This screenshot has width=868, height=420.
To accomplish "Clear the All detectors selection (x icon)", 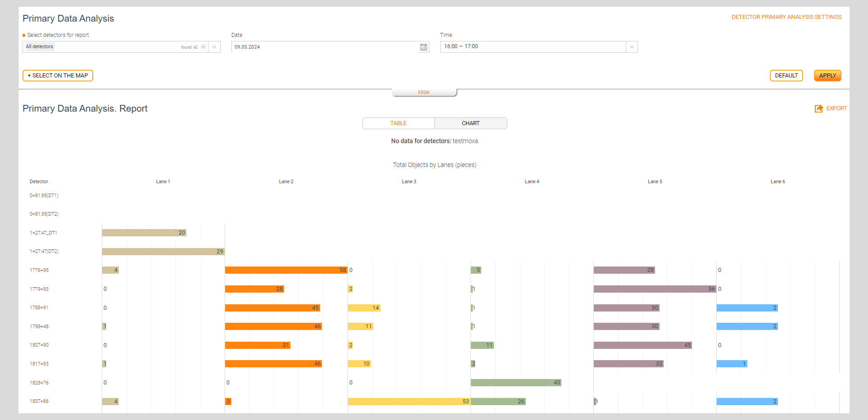I will pyautogui.click(x=203, y=47).
